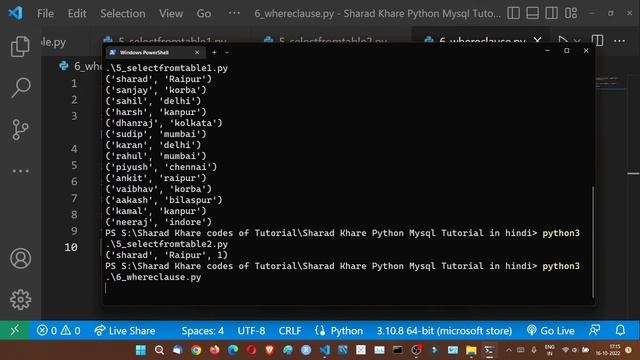Open the Go menu
This screenshot has height=360, width=640.
[204, 13]
